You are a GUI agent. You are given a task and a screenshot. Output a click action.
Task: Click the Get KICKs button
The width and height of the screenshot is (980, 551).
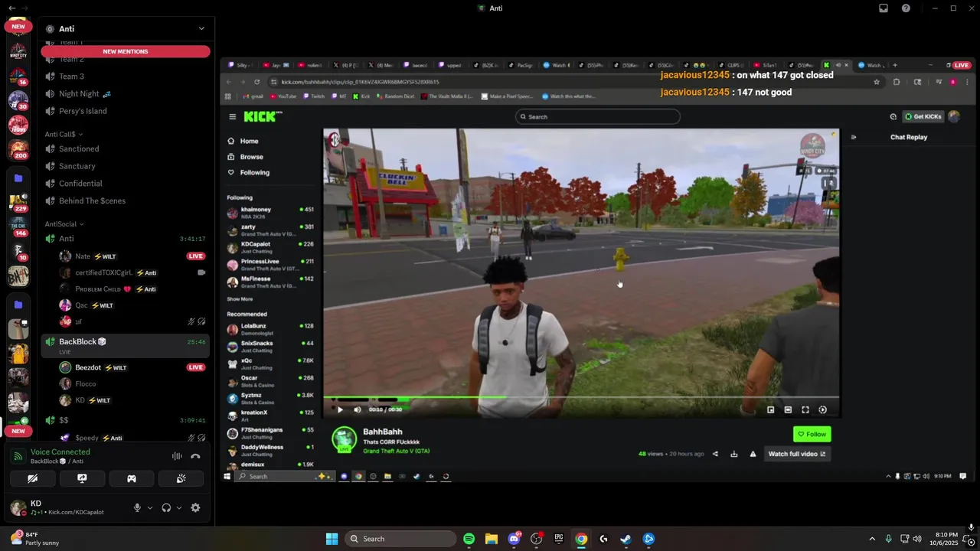tap(923, 116)
